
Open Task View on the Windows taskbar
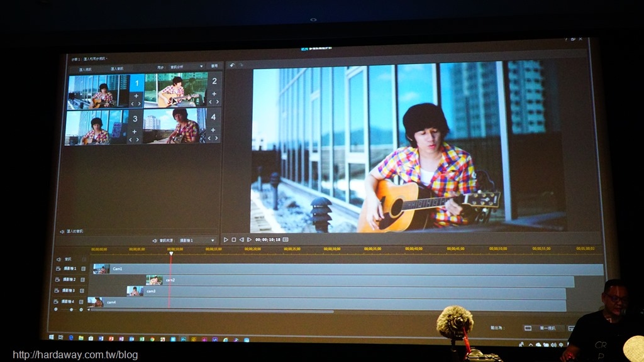pyautogui.click(x=61, y=337)
